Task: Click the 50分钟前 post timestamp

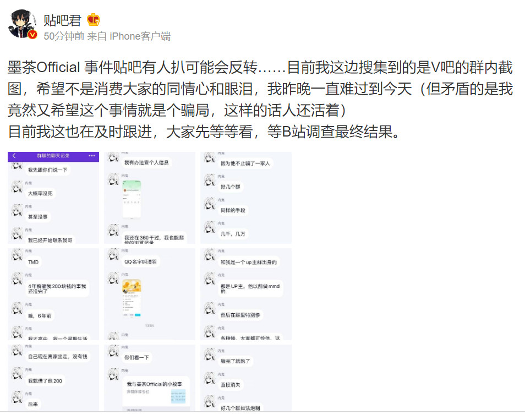Action: tap(64, 36)
